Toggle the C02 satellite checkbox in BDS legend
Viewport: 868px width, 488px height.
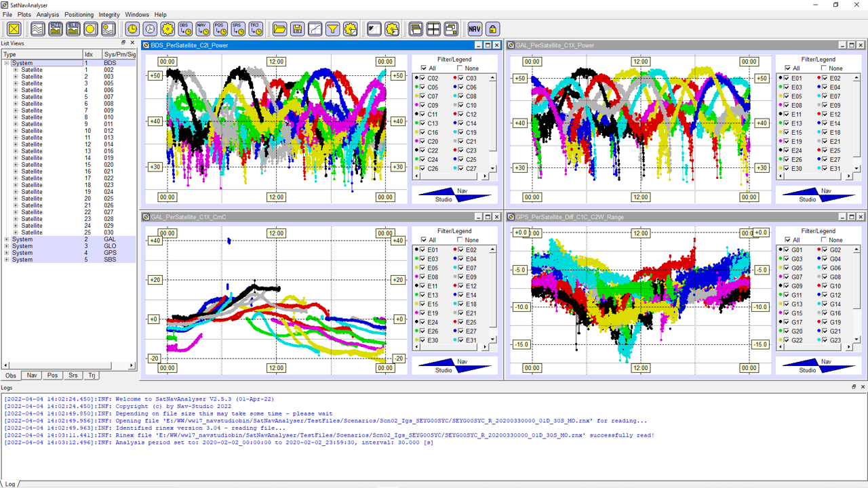point(424,79)
